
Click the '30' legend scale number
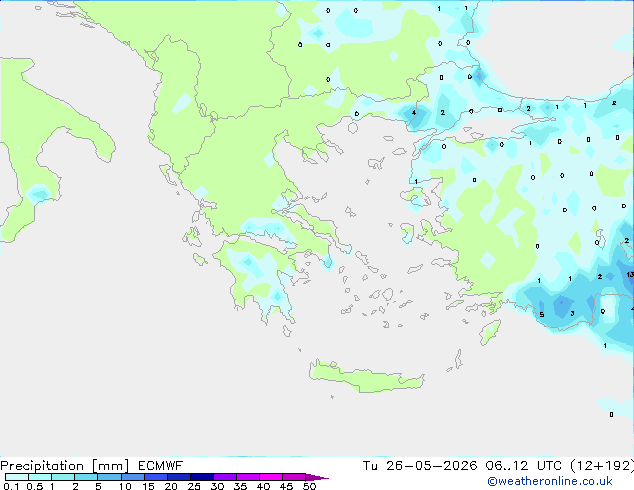click(x=217, y=486)
